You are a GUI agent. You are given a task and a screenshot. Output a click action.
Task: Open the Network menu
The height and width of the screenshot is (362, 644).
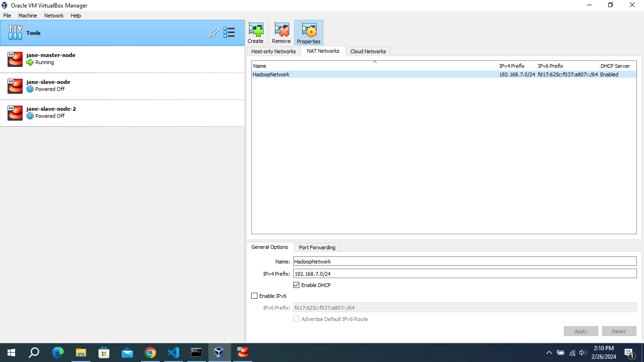(x=54, y=16)
